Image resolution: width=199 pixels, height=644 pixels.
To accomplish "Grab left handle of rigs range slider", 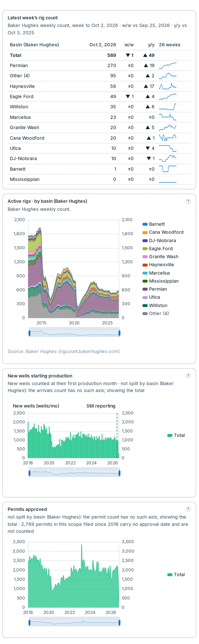I will pyautogui.click(x=30, y=333).
